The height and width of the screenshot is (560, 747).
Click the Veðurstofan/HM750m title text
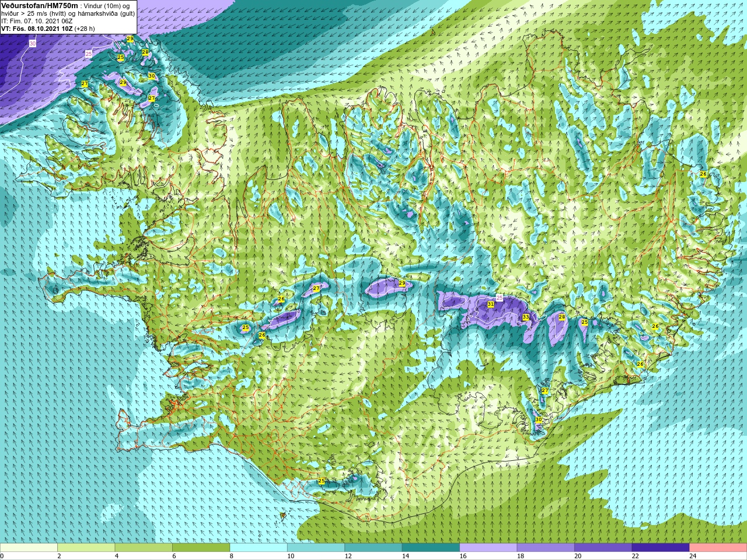[x=39, y=5]
